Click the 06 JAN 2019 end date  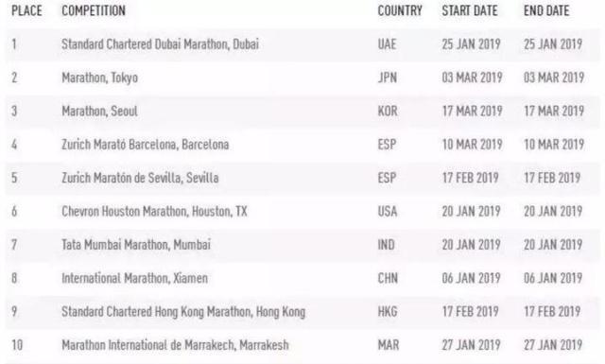tap(553, 278)
